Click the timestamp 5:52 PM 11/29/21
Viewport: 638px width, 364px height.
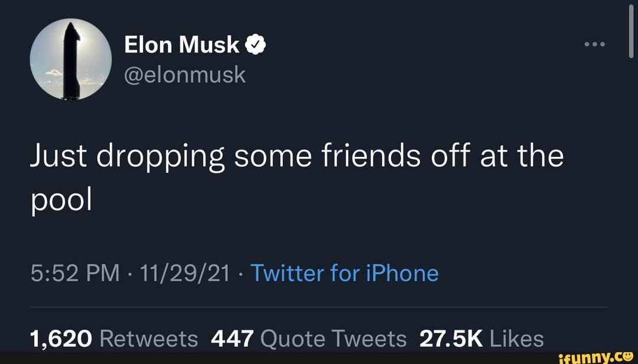tap(130, 273)
